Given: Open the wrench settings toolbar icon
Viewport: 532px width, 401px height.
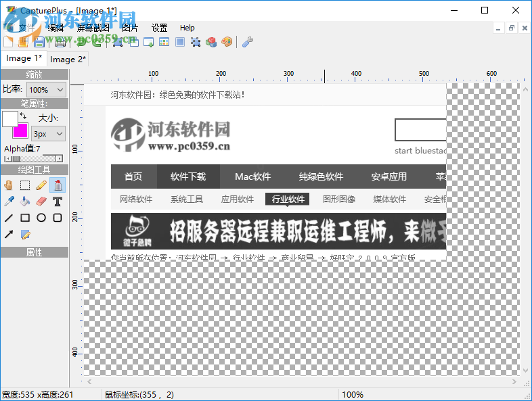Looking at the screenshot, I should pyautogui.click(x=248, y=42).
